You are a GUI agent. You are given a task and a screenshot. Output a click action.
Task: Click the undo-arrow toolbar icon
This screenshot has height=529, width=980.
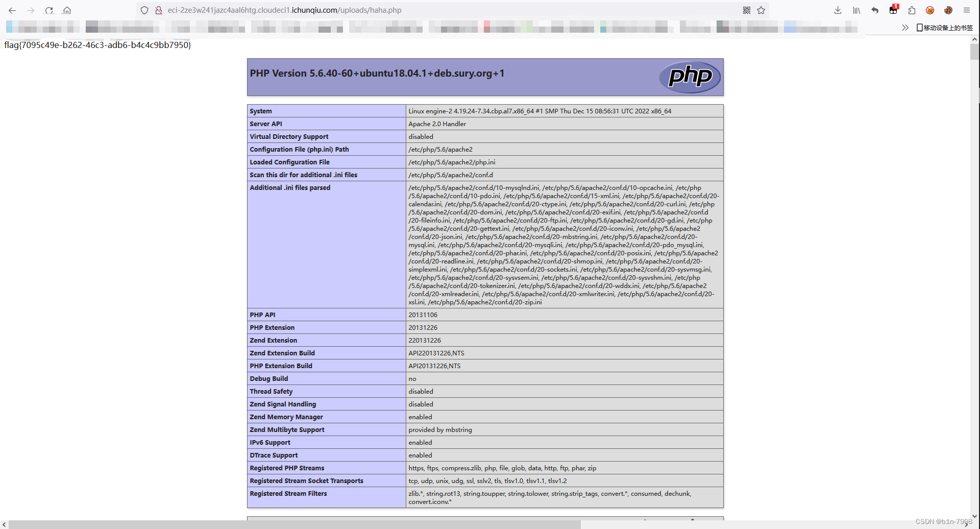pos(875,10)
